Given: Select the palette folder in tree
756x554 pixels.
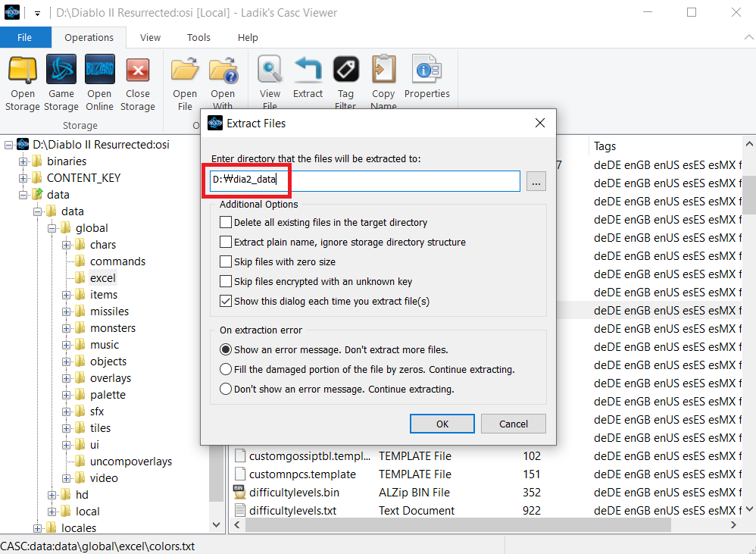Looking at the screenshot, I should (x=108, y=395).
